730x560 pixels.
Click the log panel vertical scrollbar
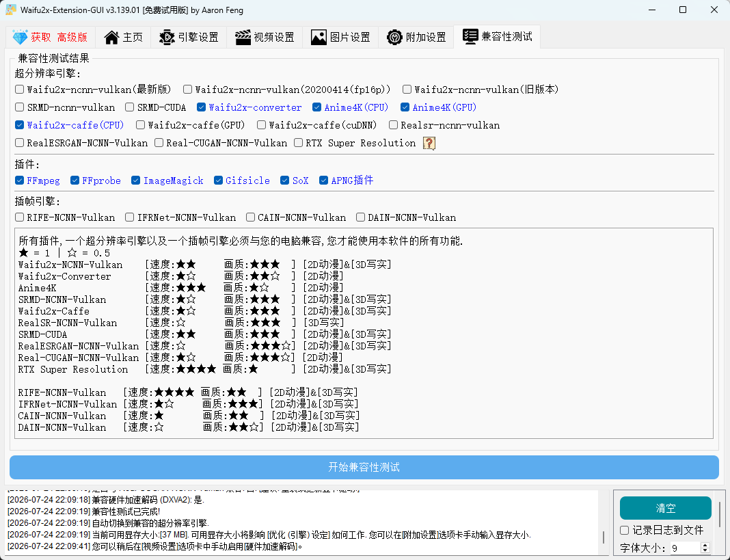[604, 537]
